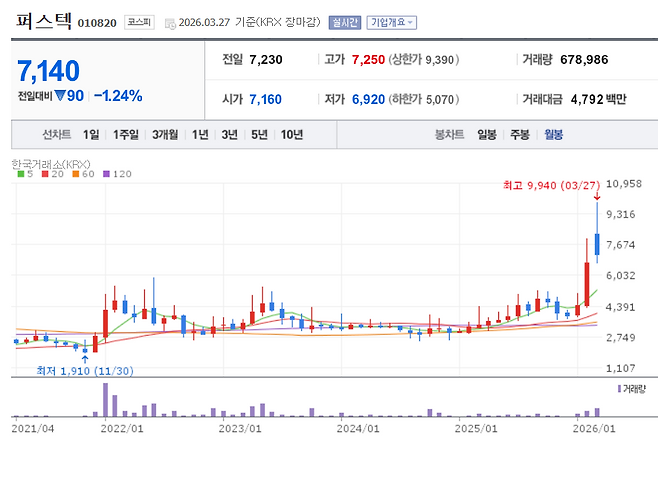The height and width of the screenshot is (482, 658).
Task: Click the tallest volume bar near 2022/01
Action: click(104, 400)
